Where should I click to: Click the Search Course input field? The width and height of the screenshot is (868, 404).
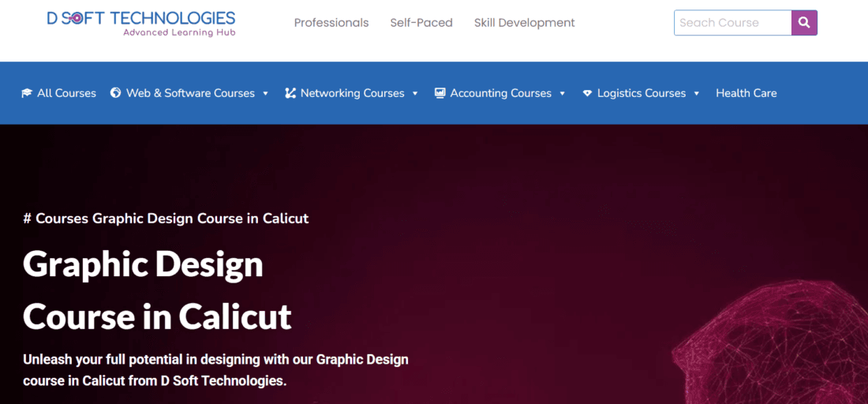[x=732, y=23]
